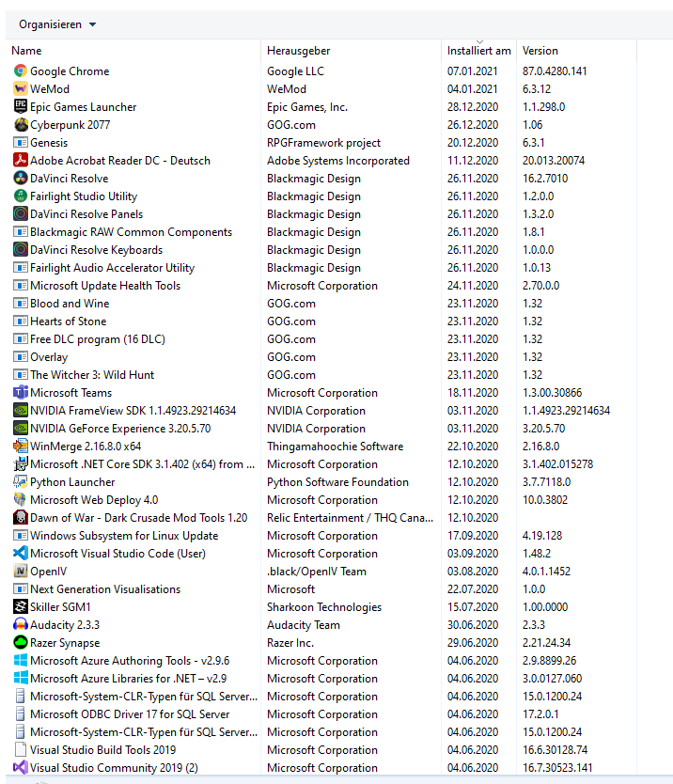Image resolution: width=673 pixels, height=784 pixels.
Task: Click the version 1.3.00.30866 cell
Action: 552,393
